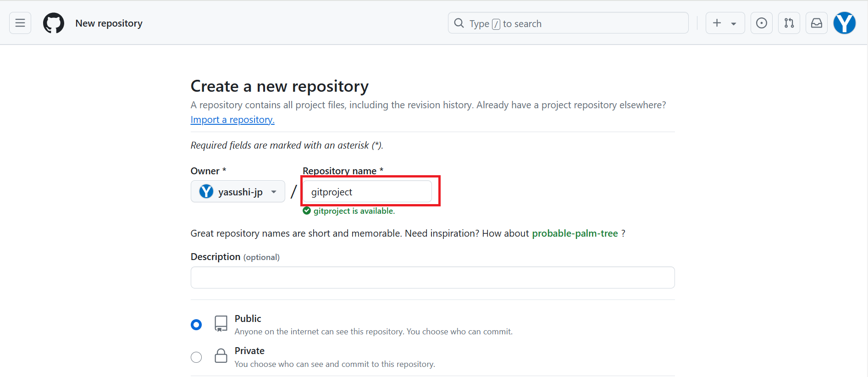Check notifications via the inbox icon
868x377 pixels.
pyautogui.click(x=816, y=23)
